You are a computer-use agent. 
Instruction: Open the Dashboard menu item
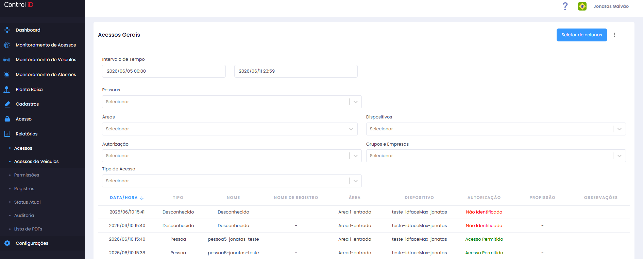28,30
